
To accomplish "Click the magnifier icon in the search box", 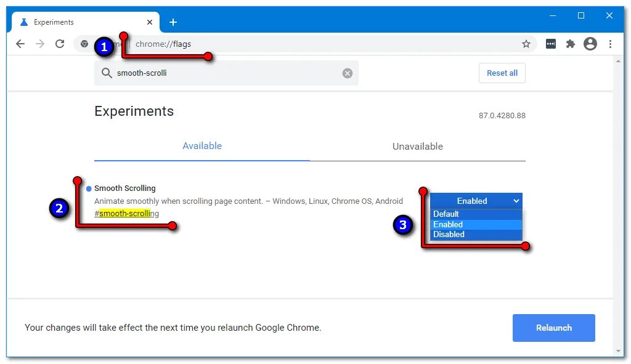I will 107,73.
